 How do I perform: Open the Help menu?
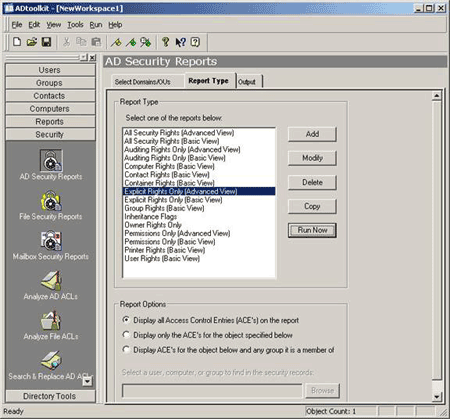pos(115,25)
